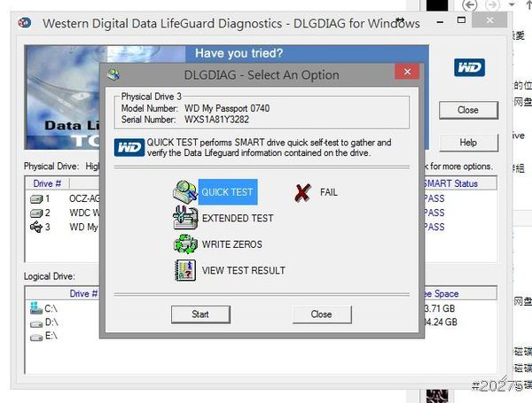532x403 pixels.
Task: Click model number WD My Passport 0740
Action: pyautogui.click(x=227, y=108)
